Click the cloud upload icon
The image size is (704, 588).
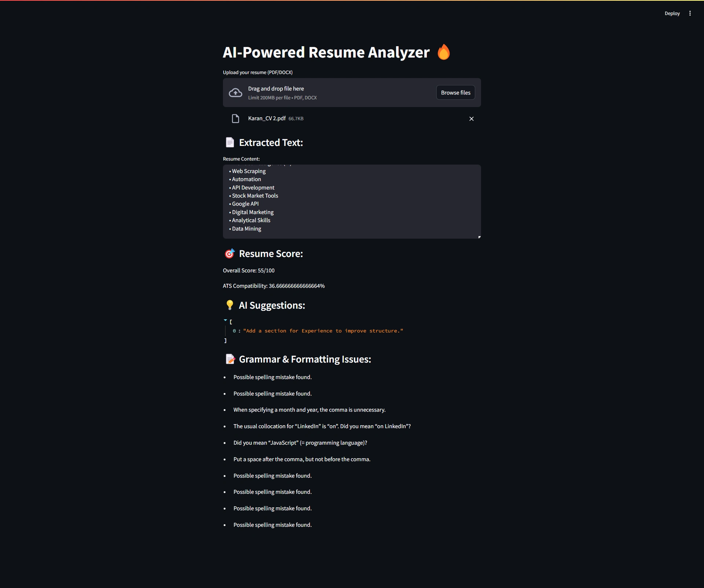pos(235,93)
